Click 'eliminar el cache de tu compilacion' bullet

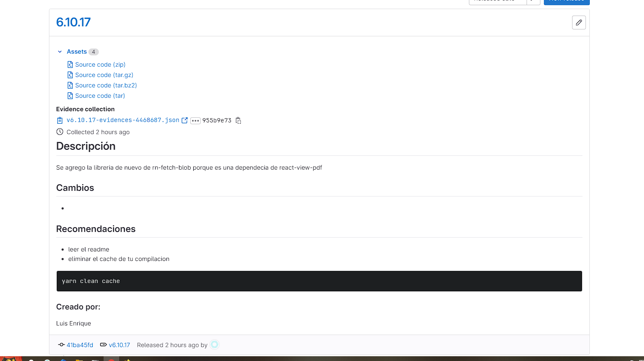pyautogui.click(x=119, y=259)
